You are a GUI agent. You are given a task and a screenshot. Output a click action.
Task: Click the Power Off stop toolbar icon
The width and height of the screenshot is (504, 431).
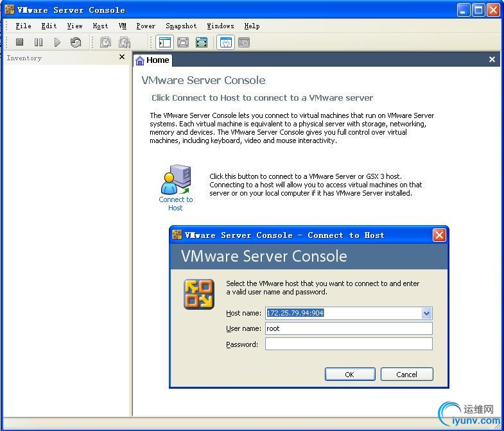tap(20, 42)
